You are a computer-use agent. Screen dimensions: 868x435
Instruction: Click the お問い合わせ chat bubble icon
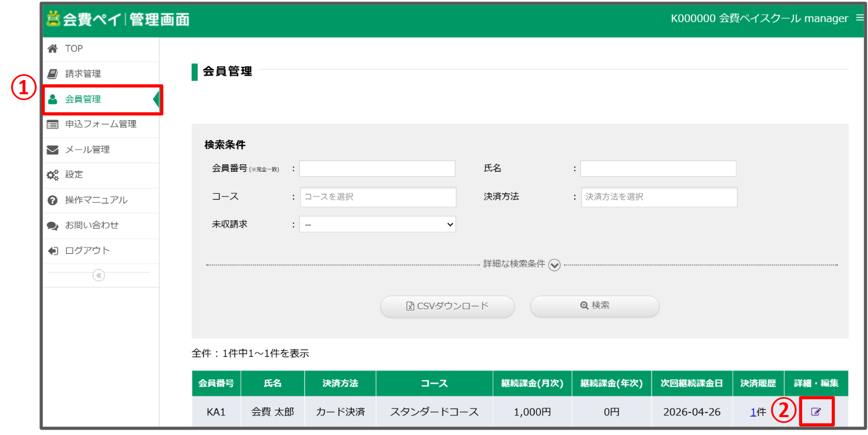pyautogui.click(x=53, y=225)
